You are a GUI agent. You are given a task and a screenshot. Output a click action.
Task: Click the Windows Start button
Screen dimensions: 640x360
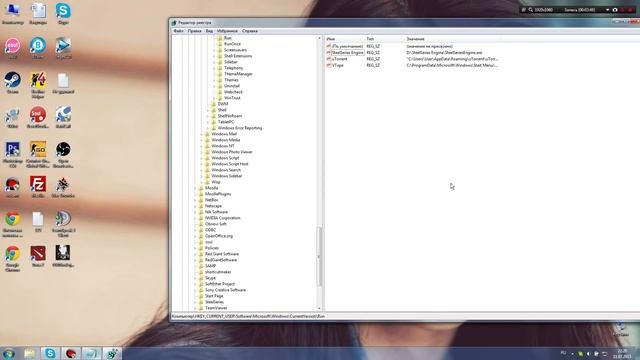point(9,353)
